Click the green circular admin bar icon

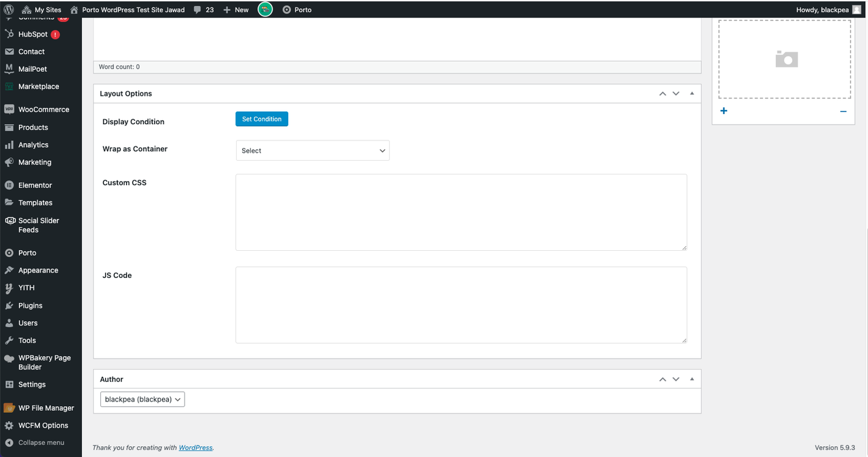click(265, 9)
